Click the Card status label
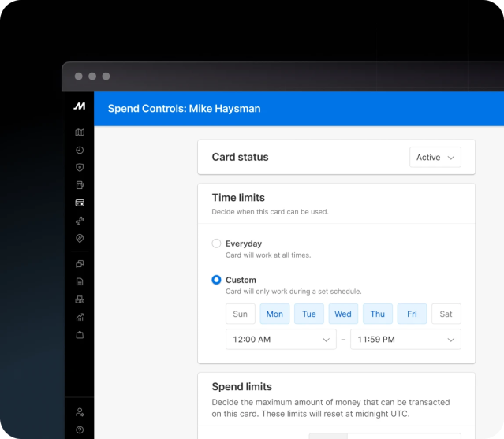The image size is (504, 439). click(240, 157)
